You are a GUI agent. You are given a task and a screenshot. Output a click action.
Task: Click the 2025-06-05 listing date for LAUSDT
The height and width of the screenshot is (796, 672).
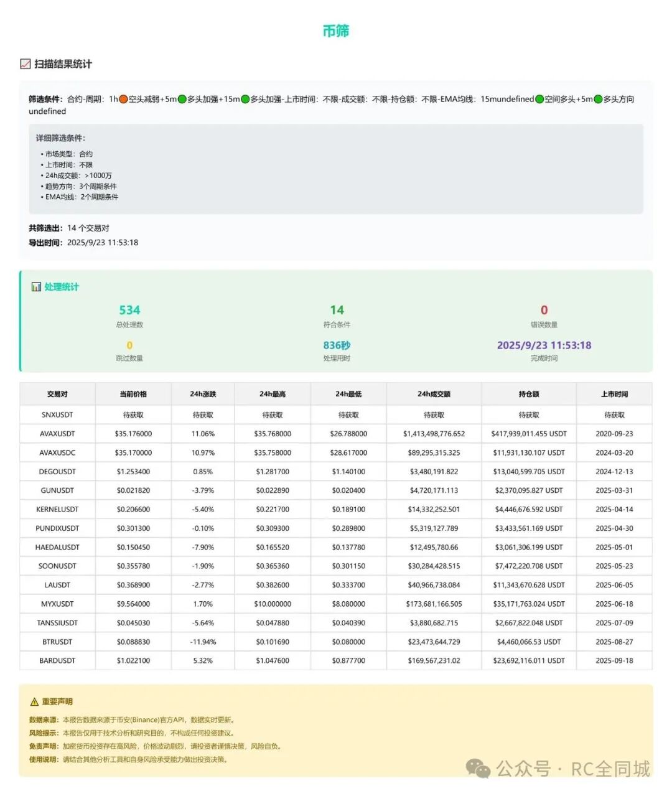click(x=614, y=585)
